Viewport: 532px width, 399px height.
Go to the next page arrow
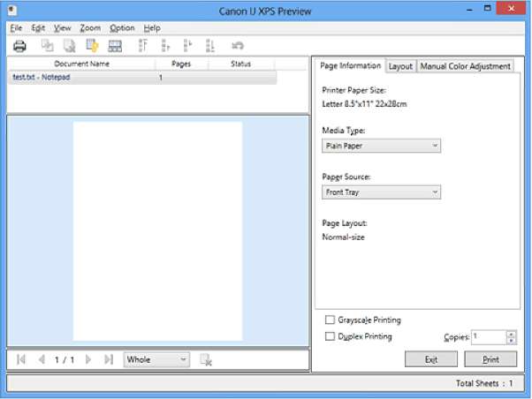88,359
